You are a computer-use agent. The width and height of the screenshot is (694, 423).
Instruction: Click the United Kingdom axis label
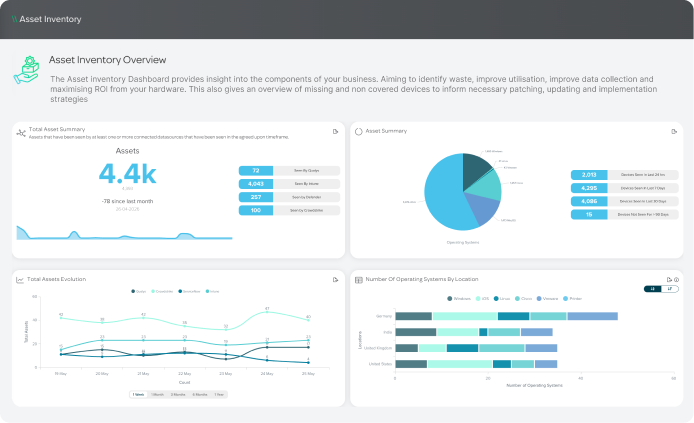tap(378, 348)
